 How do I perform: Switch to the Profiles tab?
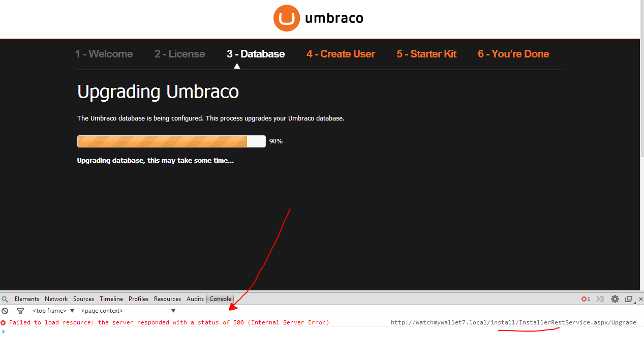click(x=138, y=299)
